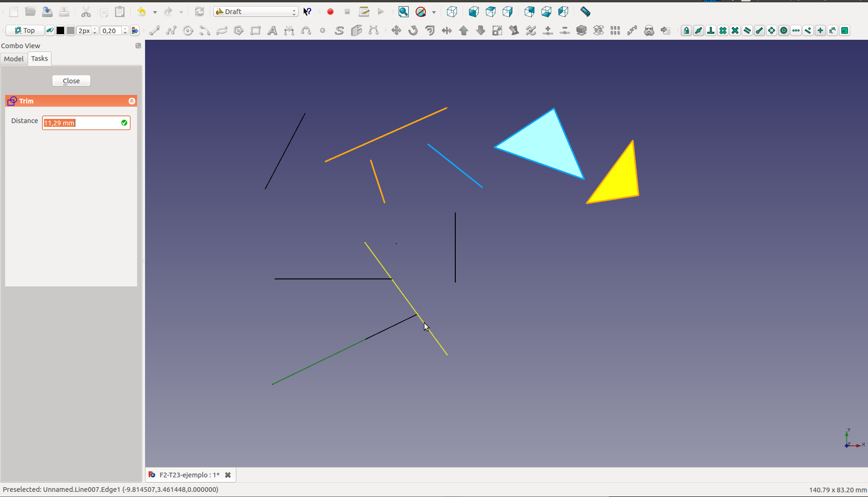The image size is (868, 497).
Task: Toggle snap to intersection
Action: pyautogui.click(x=735, y=31)
